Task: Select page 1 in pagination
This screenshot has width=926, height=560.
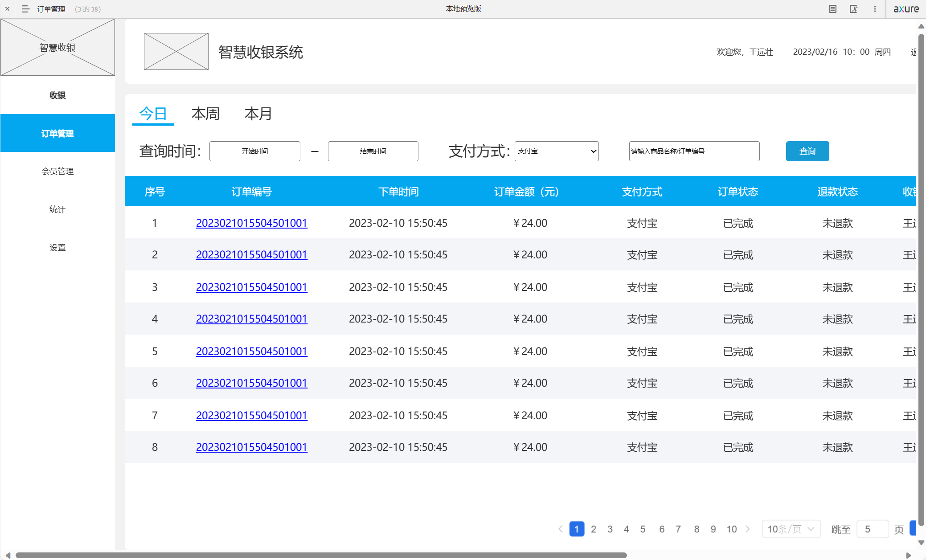Action: pos(577,529)
